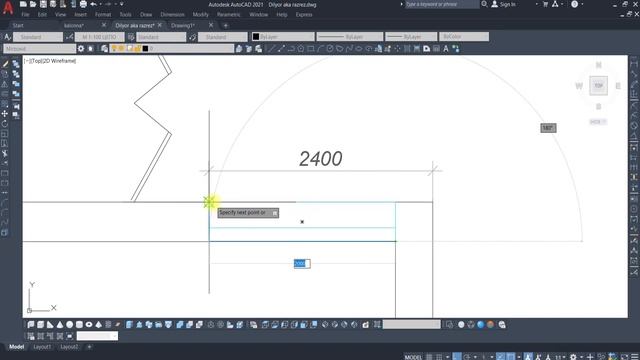Image resolution: width=640 pixels, height=360 pixels.
Task: Select the Table tool in draw toolbar
Action: coord(436,49)
